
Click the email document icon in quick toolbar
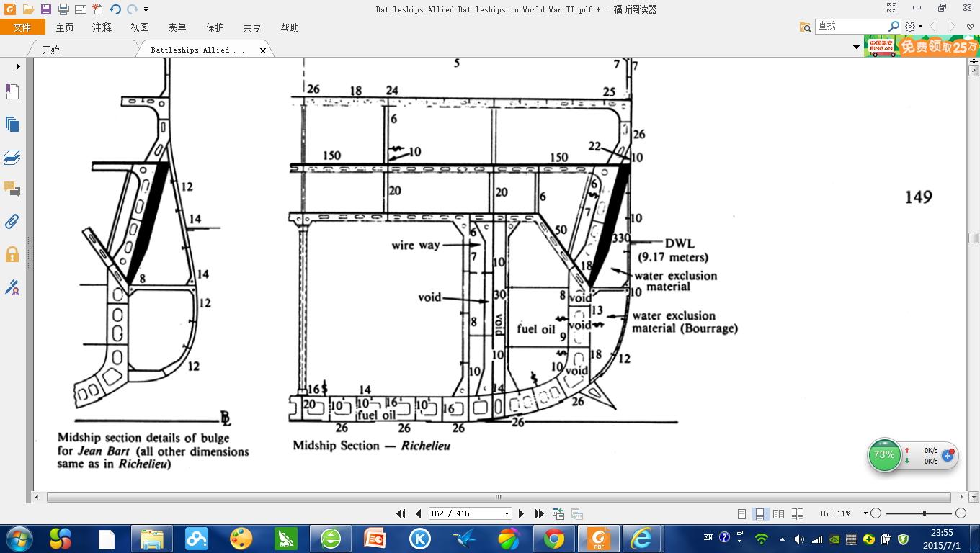point(80,9)
